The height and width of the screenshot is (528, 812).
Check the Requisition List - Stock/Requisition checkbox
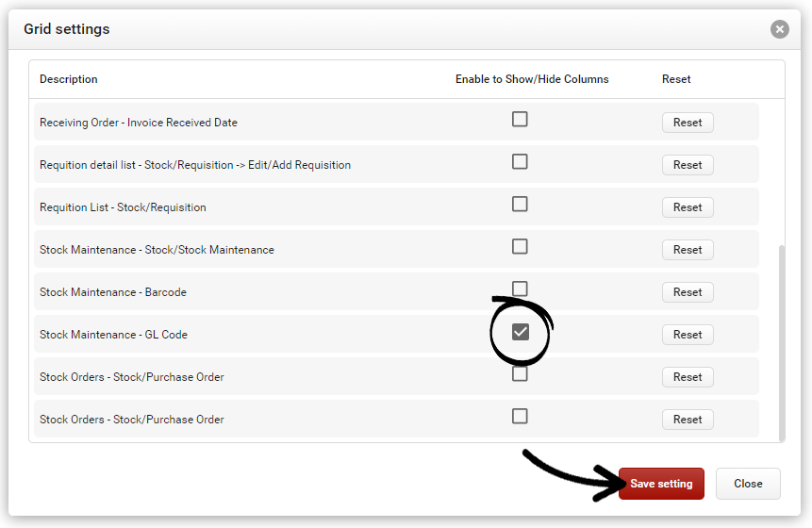[520, 205]
